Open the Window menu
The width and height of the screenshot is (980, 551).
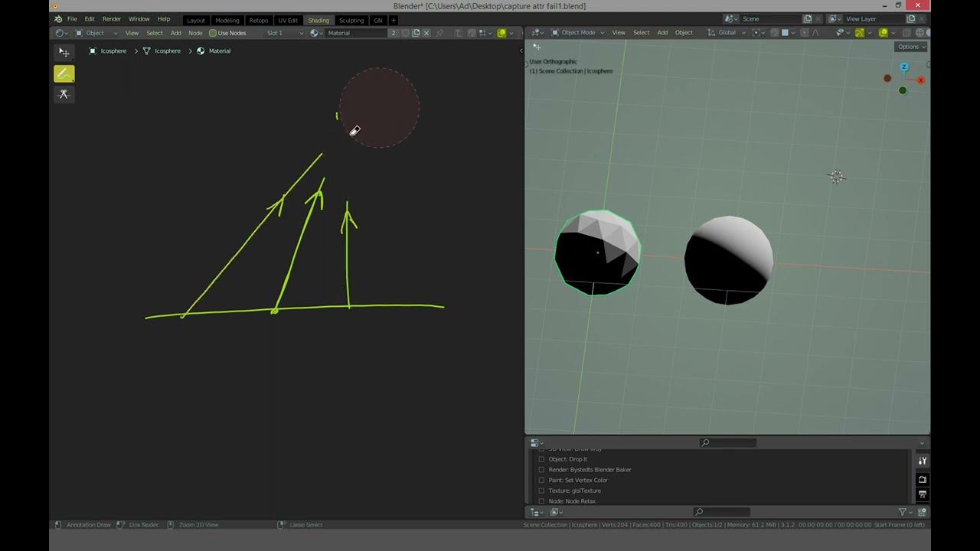139,19
